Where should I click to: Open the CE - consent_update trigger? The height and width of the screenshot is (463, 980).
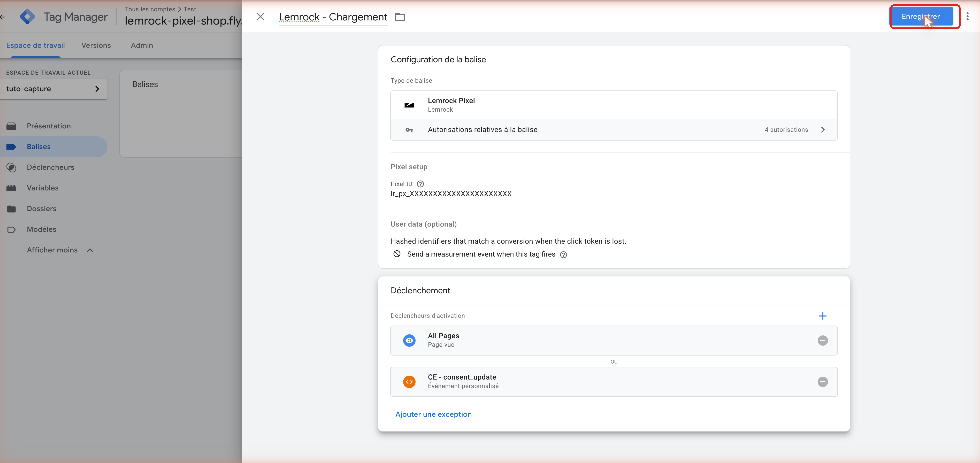pyautogui.click(x=614, y=382)
